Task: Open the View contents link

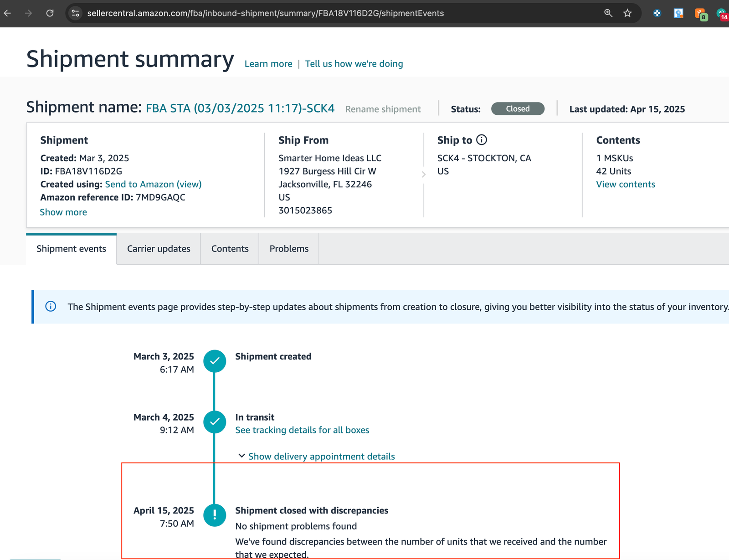Action: (x=626, y=184)
